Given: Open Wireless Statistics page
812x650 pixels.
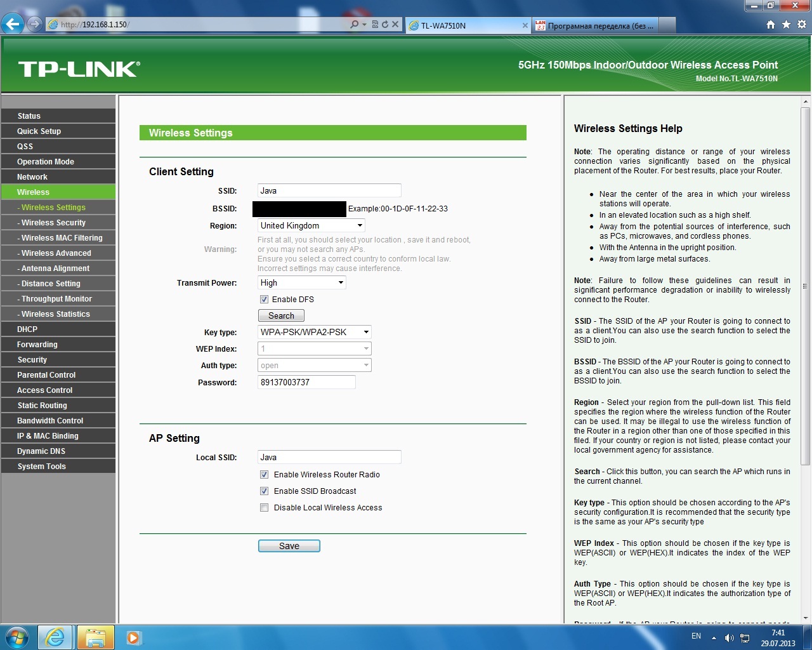Looking at the screenshot, I should (58, 314).
